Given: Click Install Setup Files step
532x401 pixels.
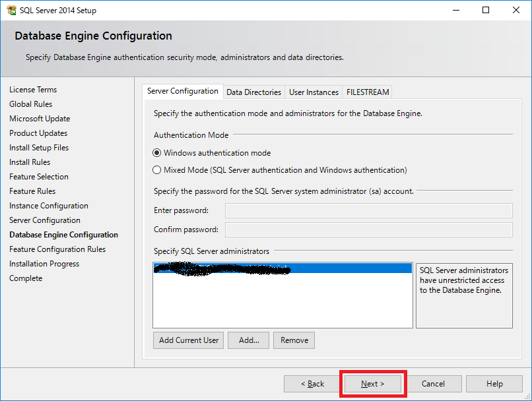Looking at the screenshot, I should [39, 148].
